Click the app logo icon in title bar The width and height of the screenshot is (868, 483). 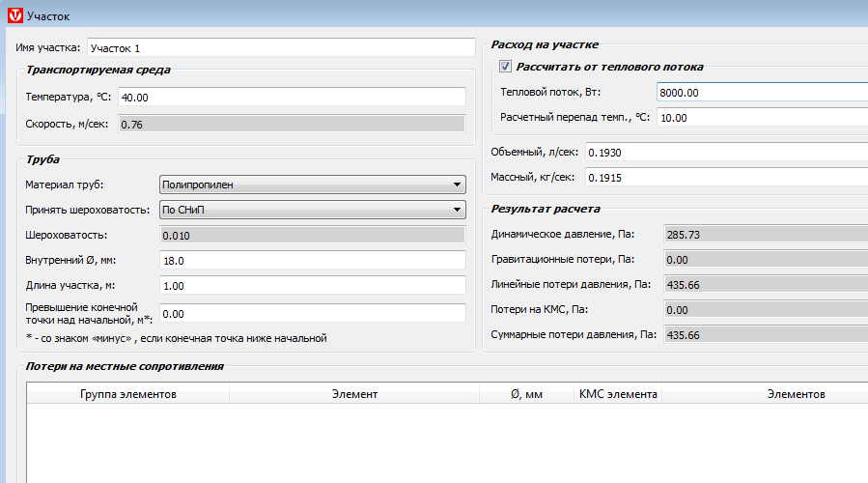[14, 15]
